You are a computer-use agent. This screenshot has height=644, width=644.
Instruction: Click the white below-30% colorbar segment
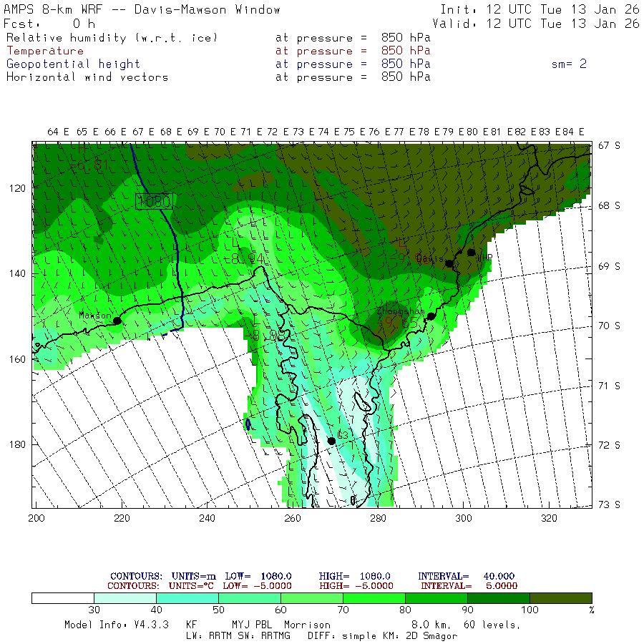pyautogui.click(x=63, y=598)
